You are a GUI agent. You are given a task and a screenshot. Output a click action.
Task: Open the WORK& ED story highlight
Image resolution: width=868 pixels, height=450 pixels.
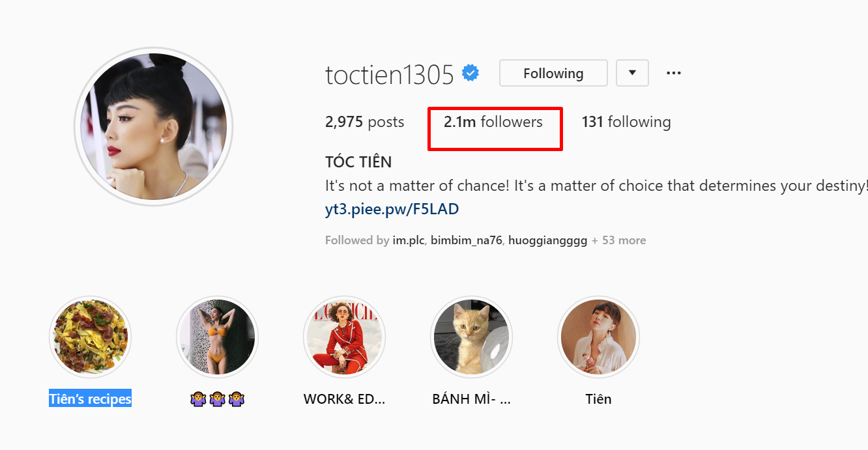click(x=344, y=337)
